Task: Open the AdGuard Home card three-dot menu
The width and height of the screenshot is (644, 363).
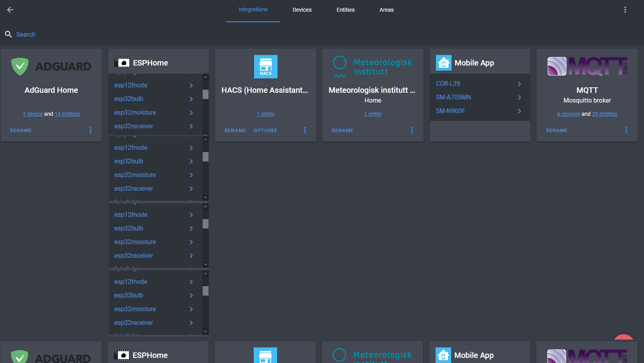Action: pyautogui.click(x=91, y=130)
